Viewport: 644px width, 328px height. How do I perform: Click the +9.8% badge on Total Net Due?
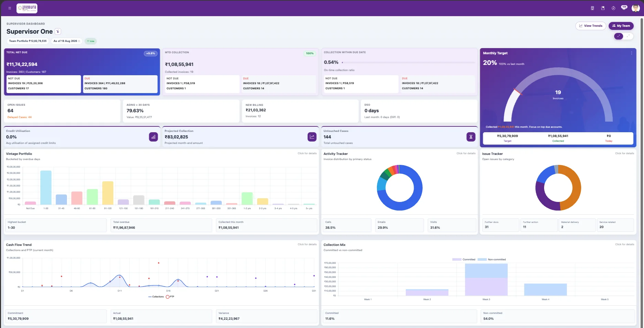tap(151, 54)
